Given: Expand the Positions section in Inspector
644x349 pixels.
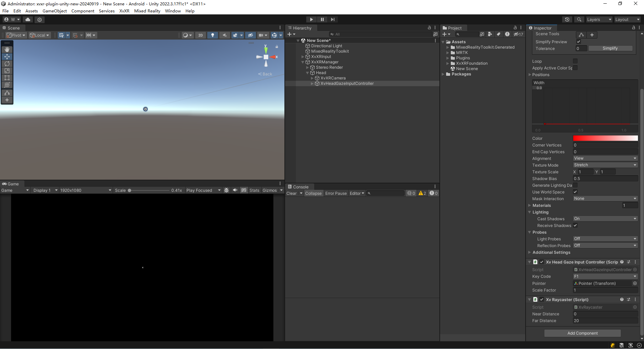Looking at the screenshot, I should tap(530, 74).
